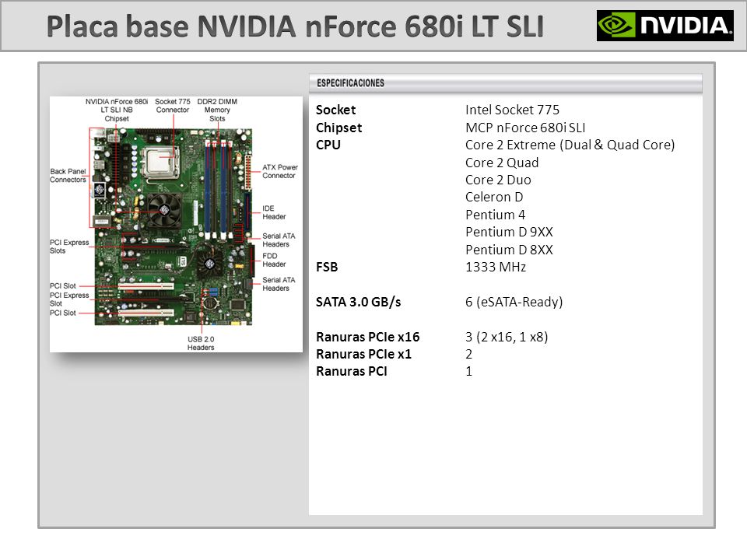Select the 'Core 2 Duo' entry

[x=498, y=180]
